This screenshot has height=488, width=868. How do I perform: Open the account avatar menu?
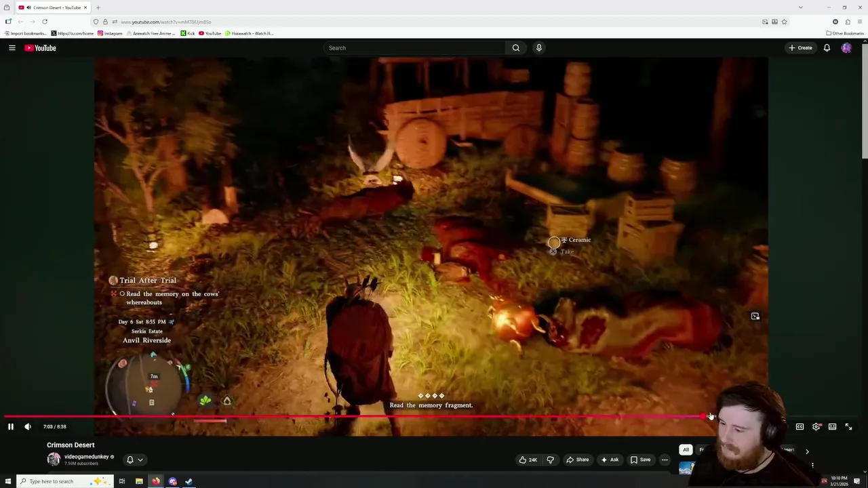click(x=846, y=48)
